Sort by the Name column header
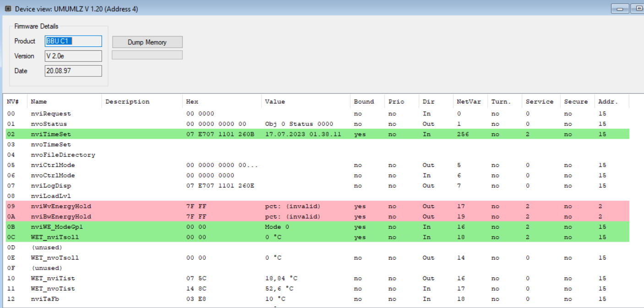Viewport: 644px width, 308px height. point(65,102)
